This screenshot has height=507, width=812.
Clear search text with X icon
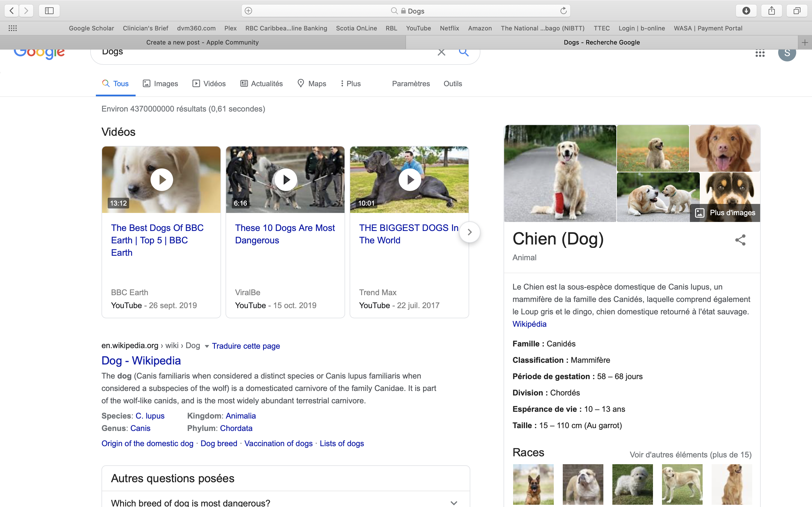[x=441, y=52]
